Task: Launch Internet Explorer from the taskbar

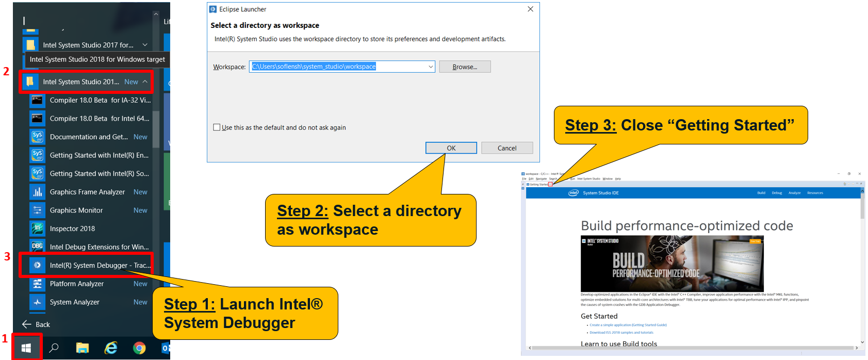Action: point(111,348)
